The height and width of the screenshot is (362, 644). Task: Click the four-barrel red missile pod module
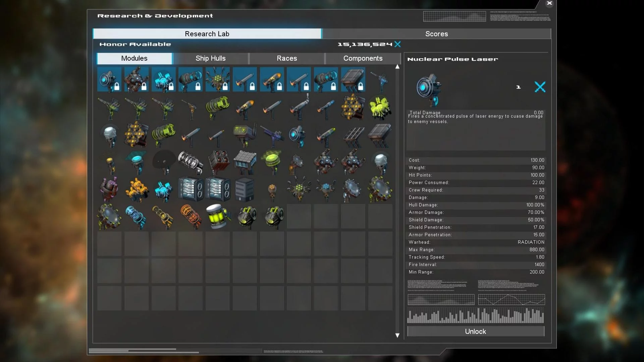pyautogui.click(x=217, y=162)
